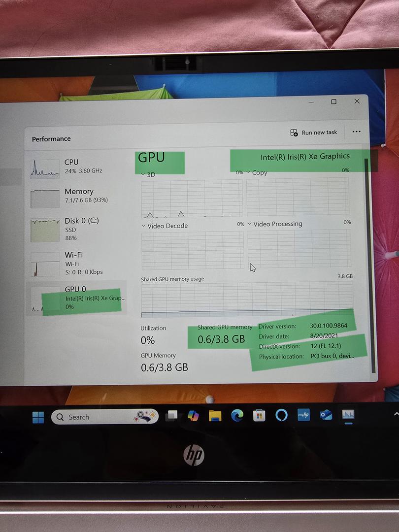Minimize the Task Manager window
Viewport: 399px width, 532px height.
(311, 102)
